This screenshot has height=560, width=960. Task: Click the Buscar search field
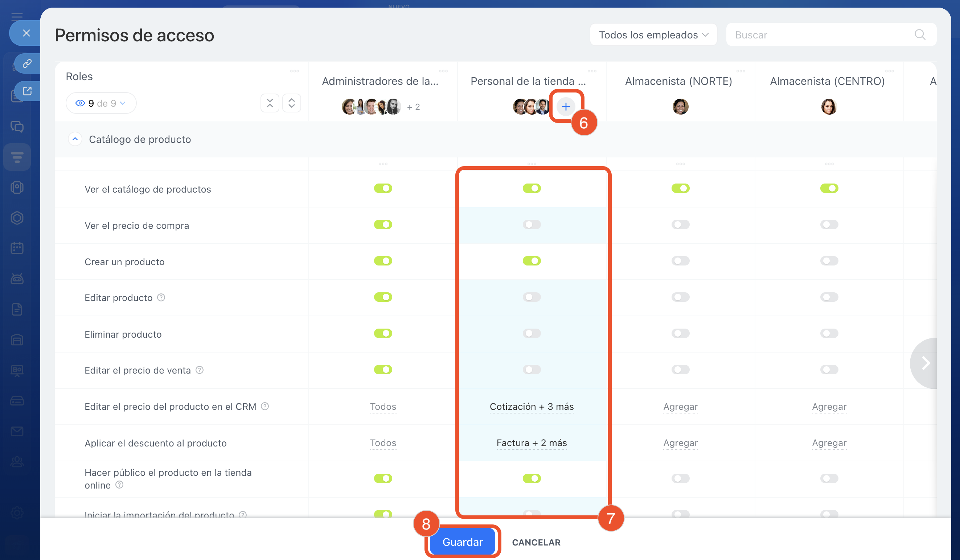pyautogui.click(x=819, y=35)
